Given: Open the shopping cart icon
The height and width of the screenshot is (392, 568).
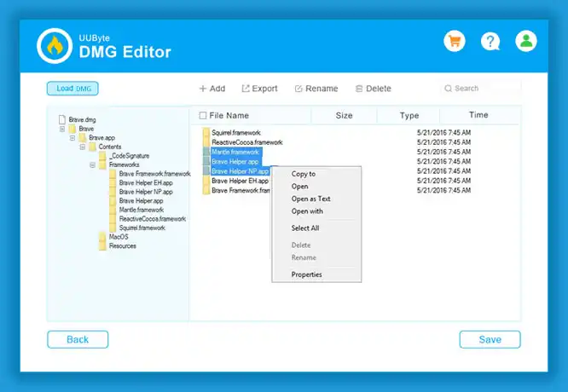Looking at the screenshot, I should point(455,41).
